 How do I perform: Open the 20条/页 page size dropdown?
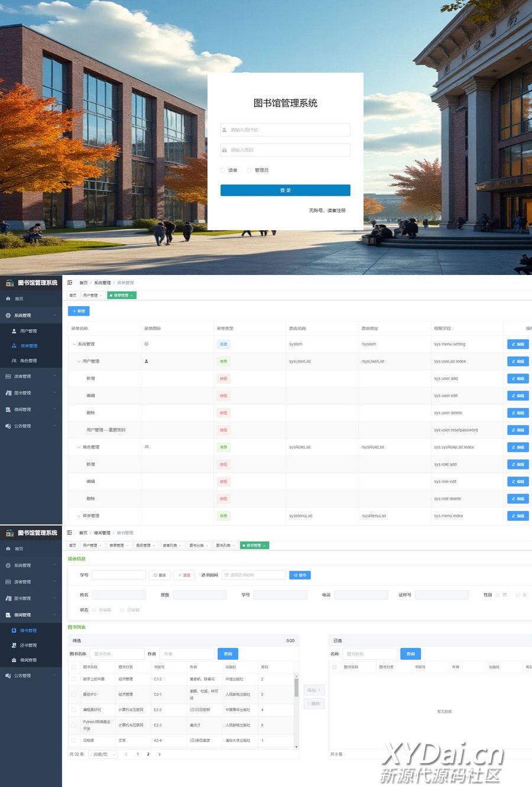click(103, 754)
